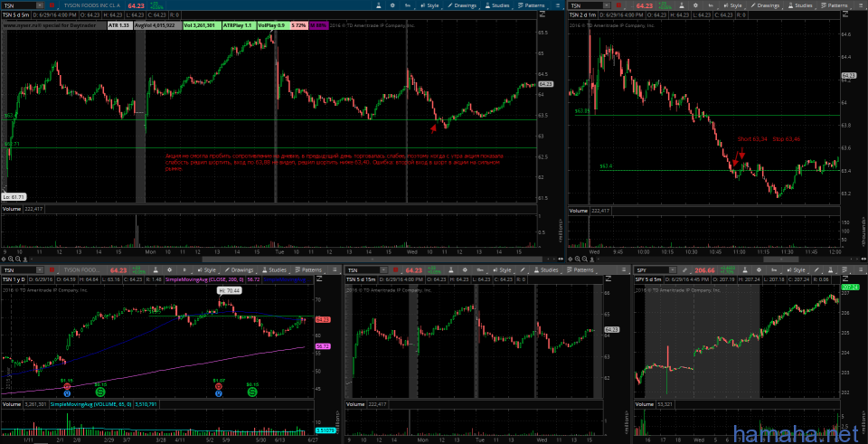Select SPY 5 d 5m label tab
The width and height of the screenshot is (868, 444).
pos(648,279)
